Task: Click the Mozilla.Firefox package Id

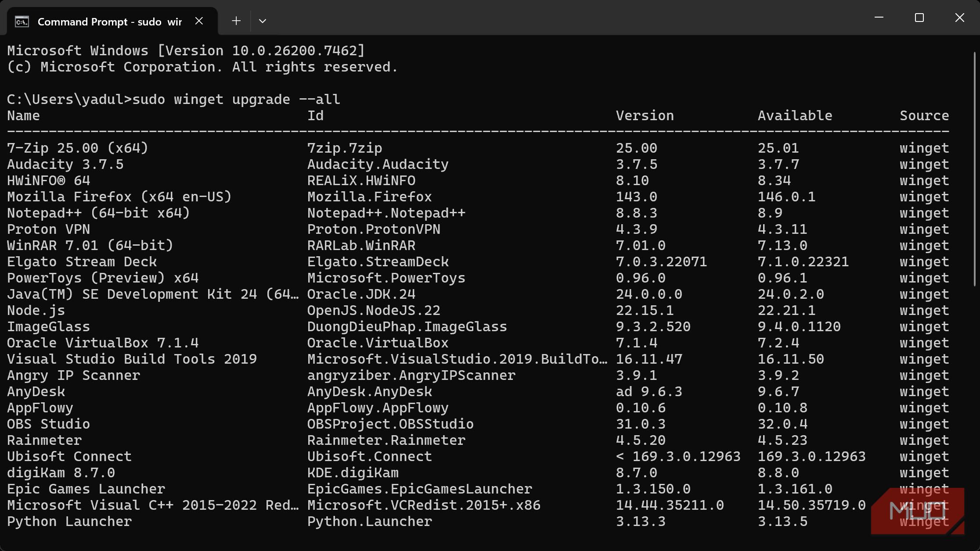Action: point(369,197)
